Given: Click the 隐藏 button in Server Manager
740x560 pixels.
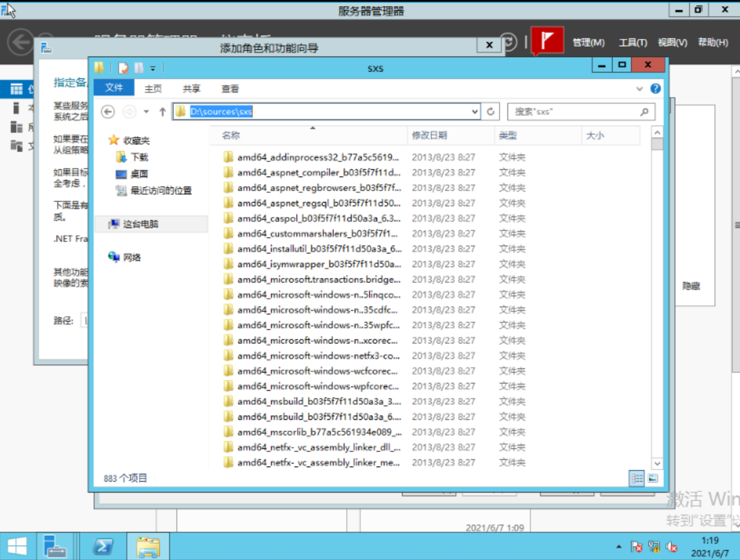Looking at the screenshot, I should coord(693,285).
